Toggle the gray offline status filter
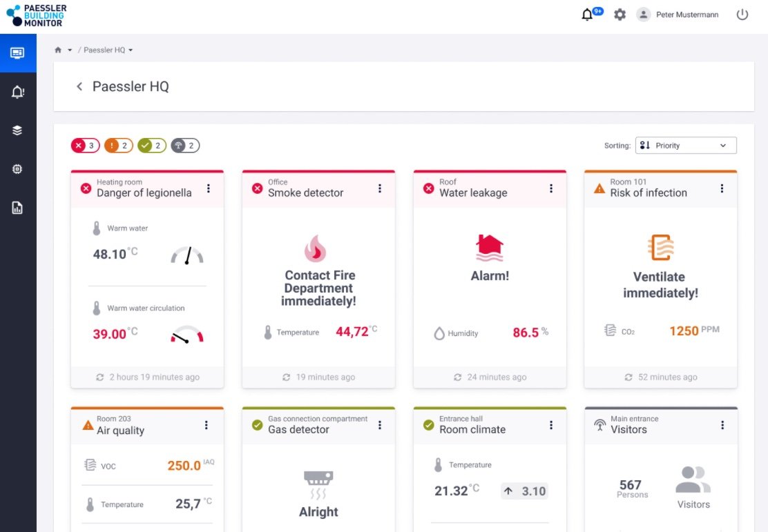 tap(185, 146)
